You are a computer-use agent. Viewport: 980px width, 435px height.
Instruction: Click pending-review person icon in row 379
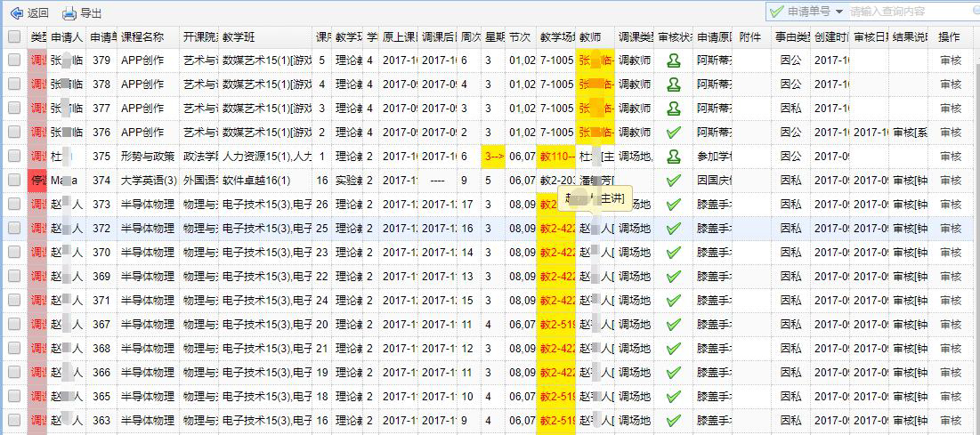(674, 60)
